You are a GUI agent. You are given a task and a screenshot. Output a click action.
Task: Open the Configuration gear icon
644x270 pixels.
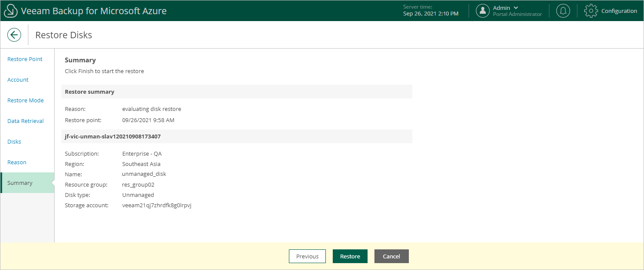pyautogui.click(x=591, y=11)
